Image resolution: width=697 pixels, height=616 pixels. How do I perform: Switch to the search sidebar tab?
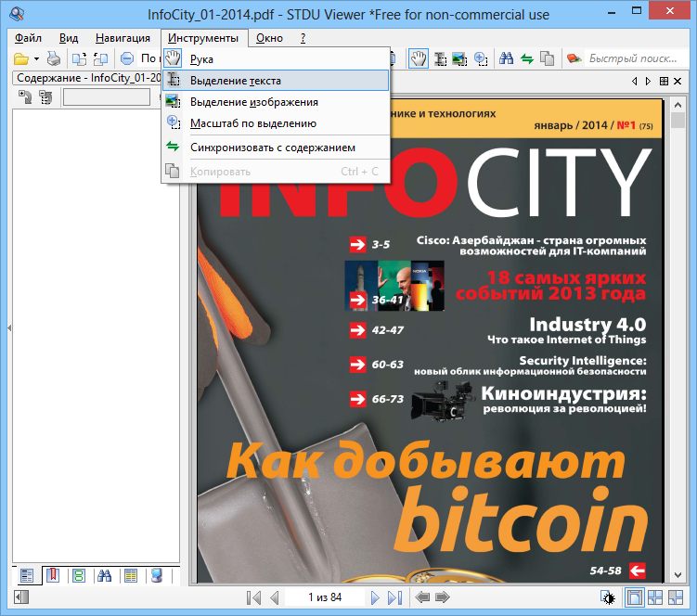coord(105,576)
